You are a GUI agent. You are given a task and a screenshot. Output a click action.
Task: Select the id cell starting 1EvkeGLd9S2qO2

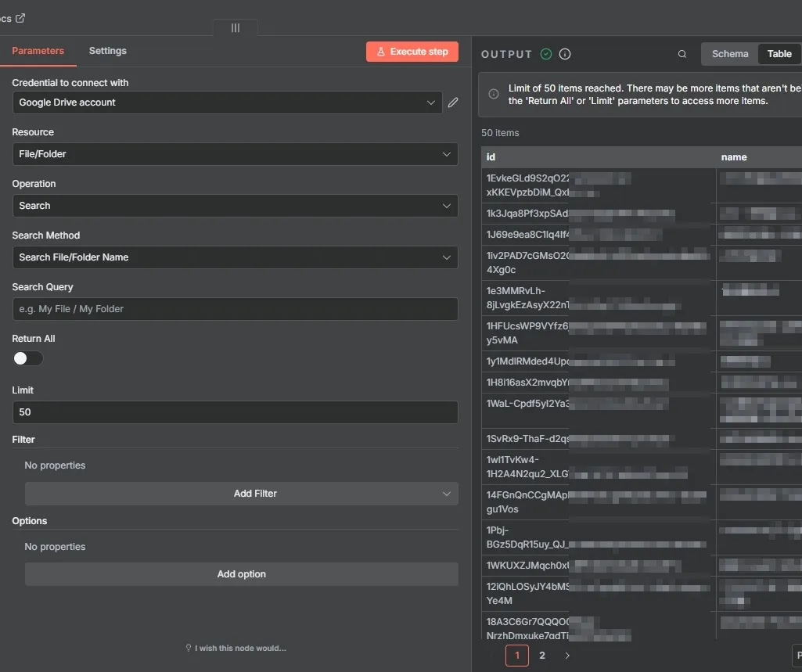(x=599, y=185)
